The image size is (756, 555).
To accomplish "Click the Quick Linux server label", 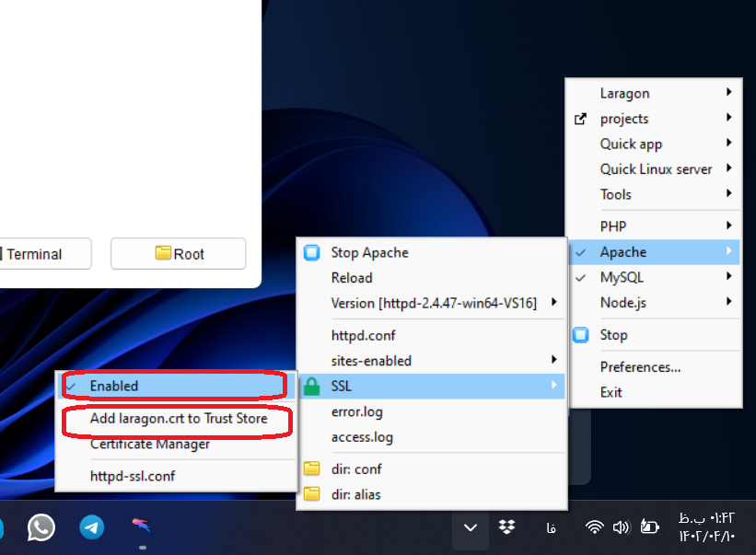I will tap(656, 169).
